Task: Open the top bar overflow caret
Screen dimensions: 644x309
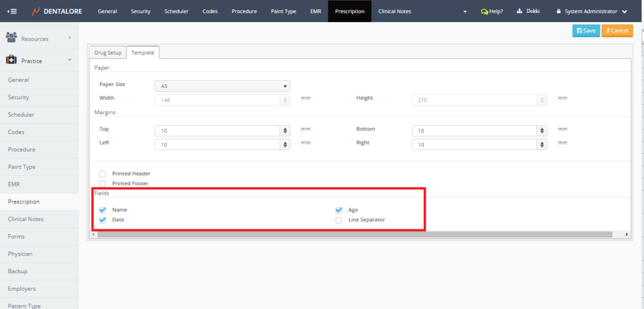Action: coord(465,12)
